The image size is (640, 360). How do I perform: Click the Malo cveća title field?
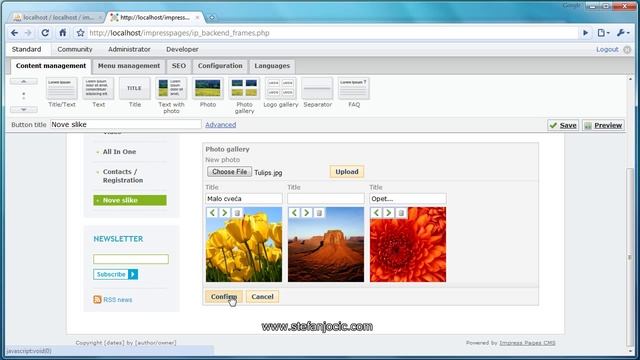click(244, 199)
